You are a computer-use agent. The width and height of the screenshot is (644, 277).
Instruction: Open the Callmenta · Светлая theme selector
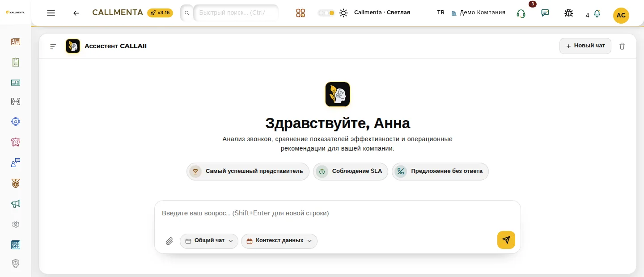point(382,13)
